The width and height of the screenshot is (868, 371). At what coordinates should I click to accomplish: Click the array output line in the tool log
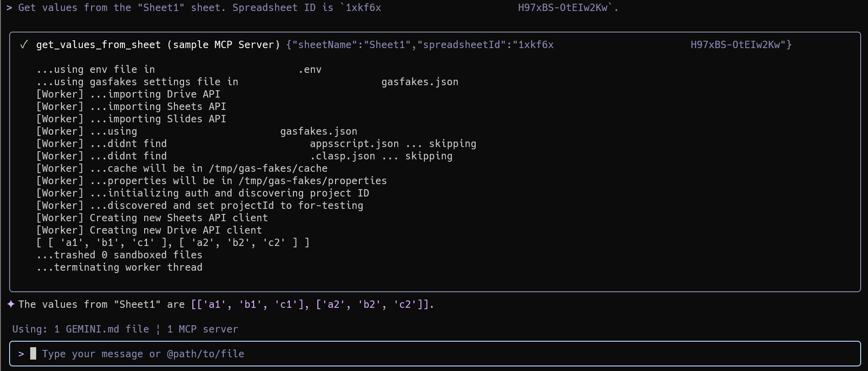tap(173, 242)
